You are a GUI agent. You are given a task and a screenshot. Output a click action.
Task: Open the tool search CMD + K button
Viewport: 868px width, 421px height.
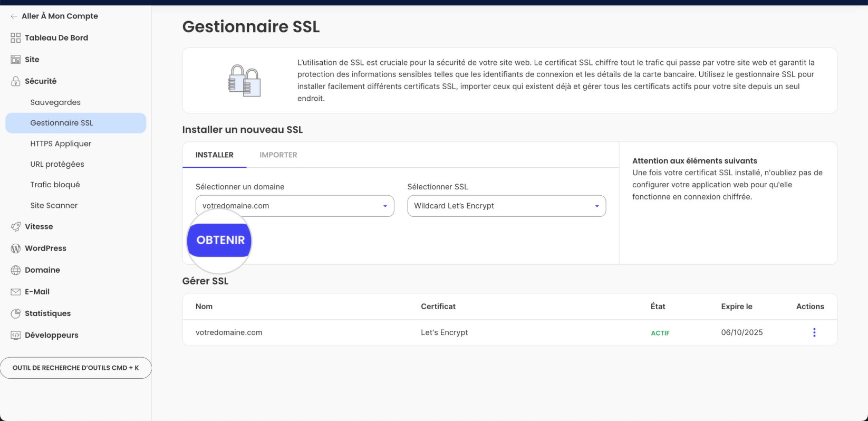click(x=76, y=368)
